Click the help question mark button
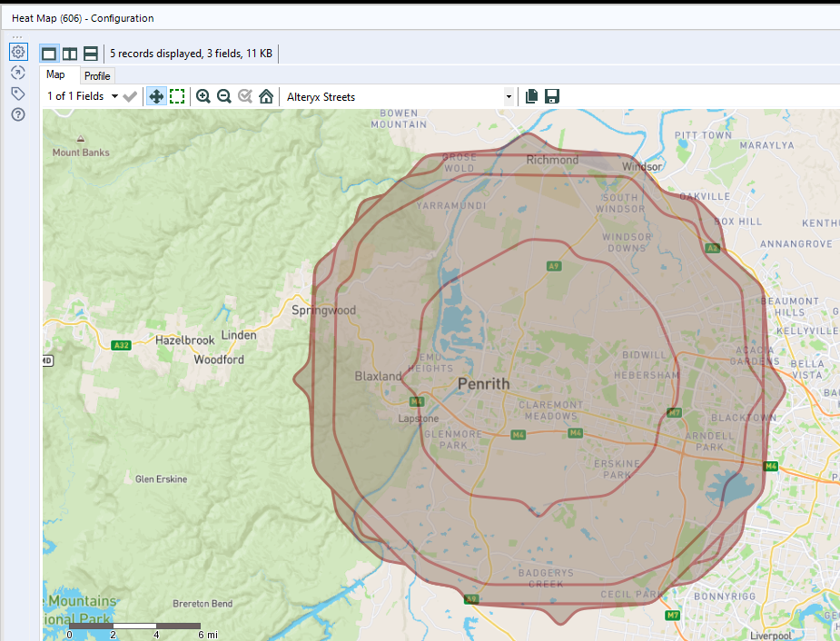The width and height of the screenshot is (840, 641). click(x=18, y=114)
